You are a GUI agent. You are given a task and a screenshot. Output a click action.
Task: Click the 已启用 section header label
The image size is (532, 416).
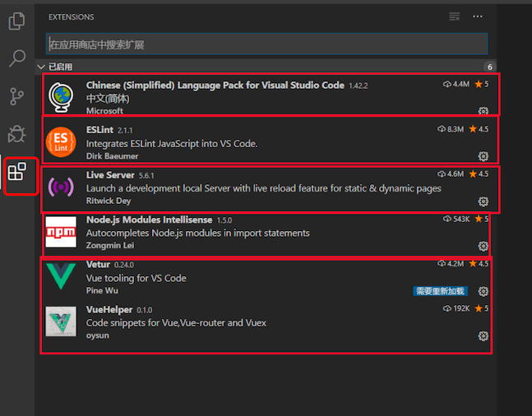pyautogui.click(x=60, y=67)
